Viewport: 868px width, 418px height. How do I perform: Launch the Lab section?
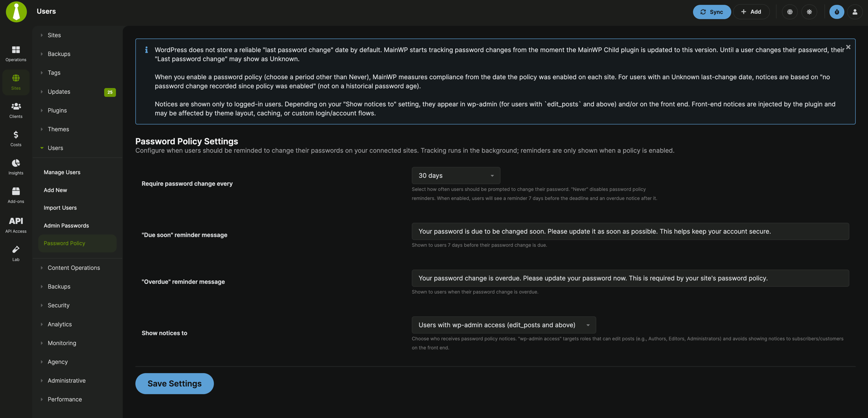point(15,253)
